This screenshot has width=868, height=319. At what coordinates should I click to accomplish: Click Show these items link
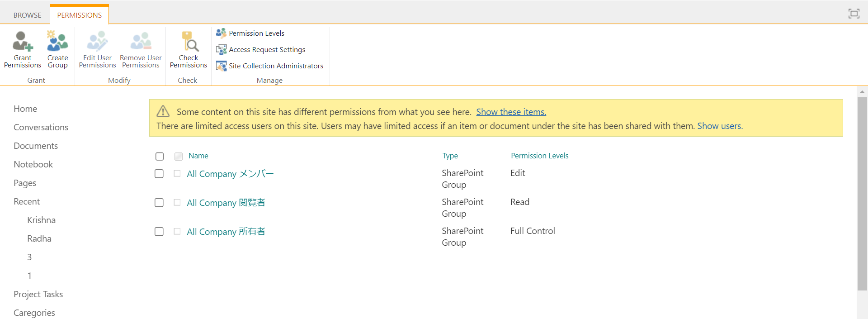point(511,112)
